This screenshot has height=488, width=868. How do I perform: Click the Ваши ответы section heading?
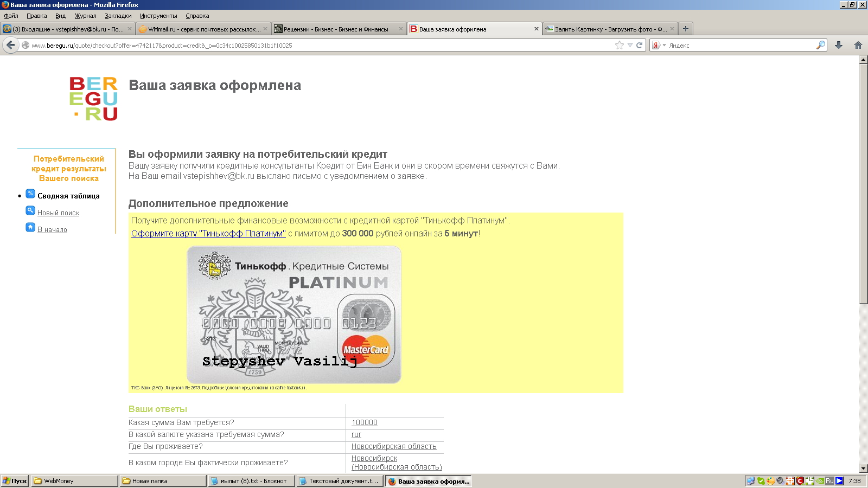tap(158, 409)
